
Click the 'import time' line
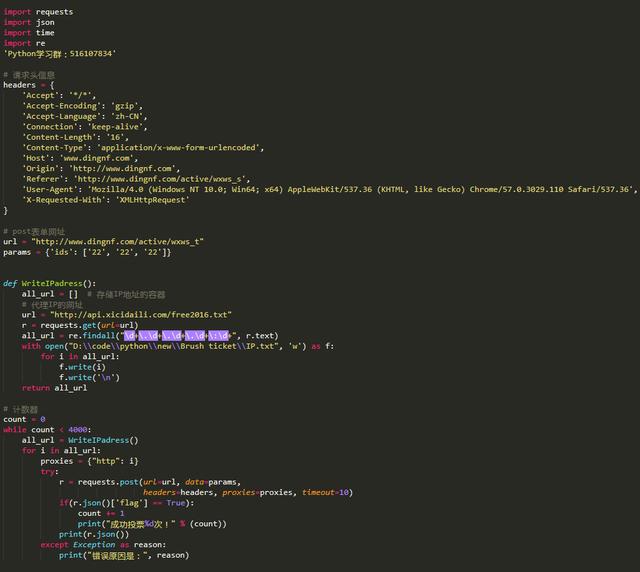pos(29,33)
